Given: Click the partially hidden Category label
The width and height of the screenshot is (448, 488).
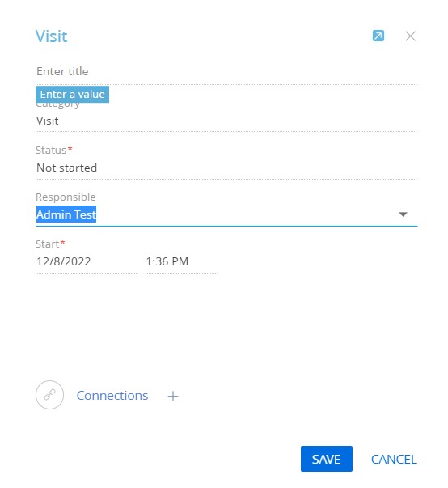Looking at the screenshot, I should coord(58,105).
